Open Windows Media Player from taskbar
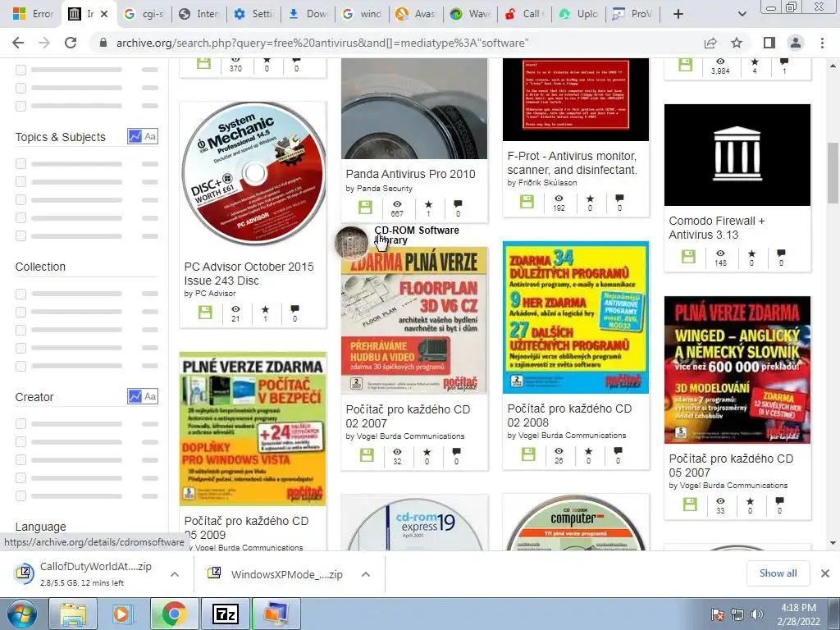This screenshot has width=840, height=630. [x=123, y=614]
